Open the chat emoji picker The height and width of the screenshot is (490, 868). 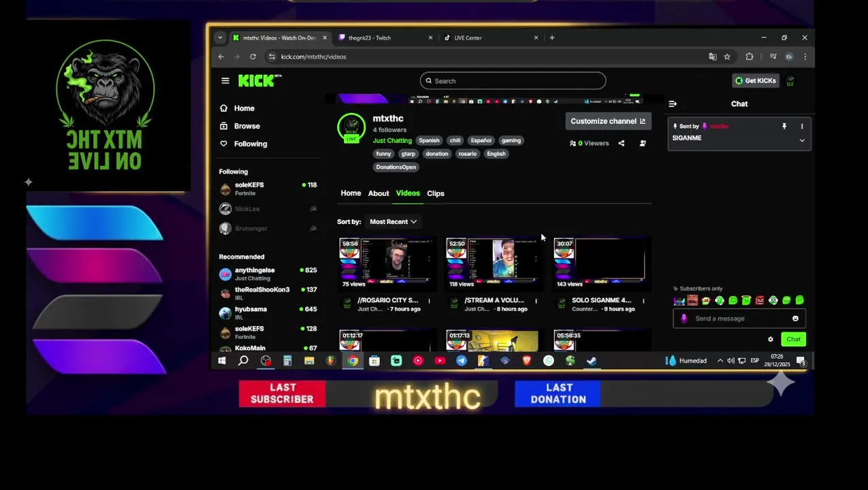point(795,318)
